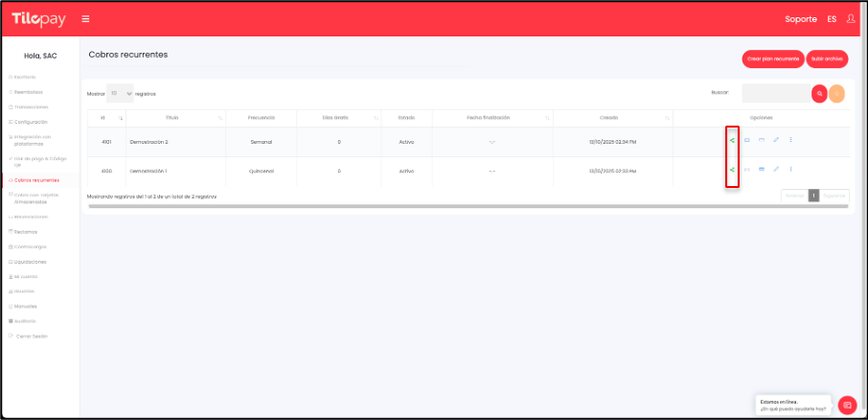Viewport: 868px width, 420px height.
Task: Toggle the hamburger menu in header
Action: [86, 18]
